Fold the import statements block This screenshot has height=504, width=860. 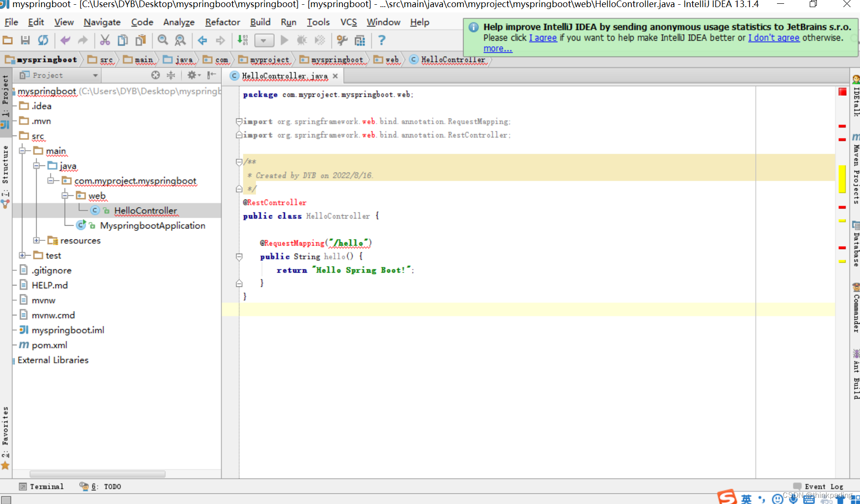pos(239,121)
